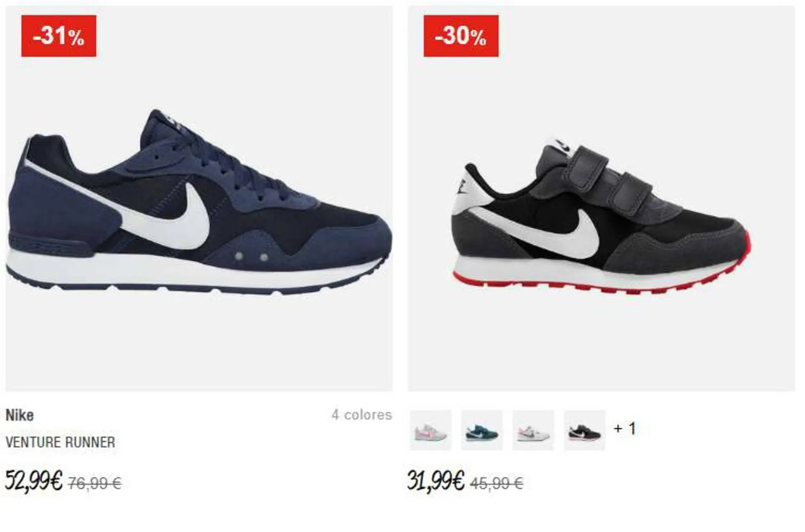The image size is (805, 532).
Task: Click the Nike brand name
Action: click(x=20, y=415)
